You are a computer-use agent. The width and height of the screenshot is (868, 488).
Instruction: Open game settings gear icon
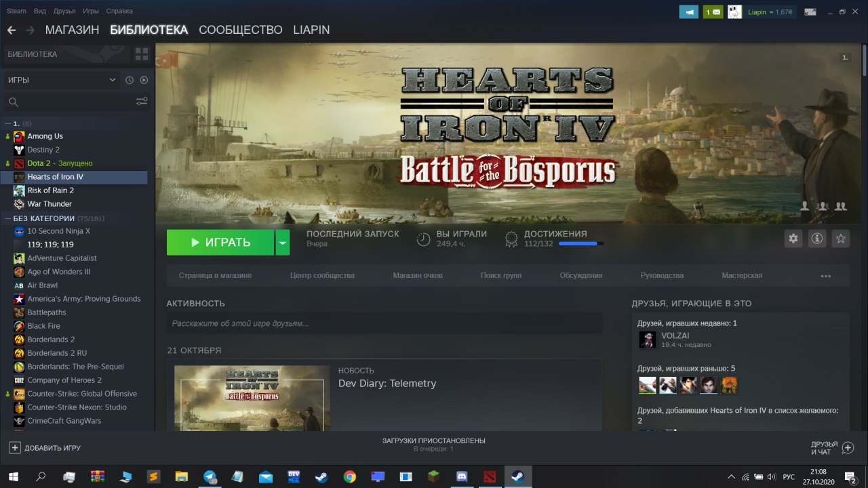(793, 239)
